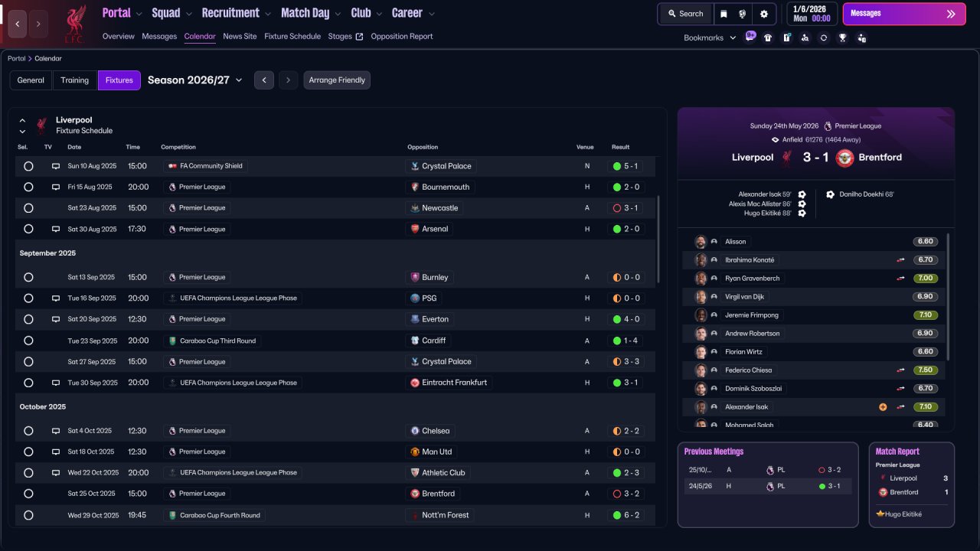Click the 1/6/2026 Mon 00:00 date display
The height and width of the screenshot is (551, 980).
pos(812,14)
